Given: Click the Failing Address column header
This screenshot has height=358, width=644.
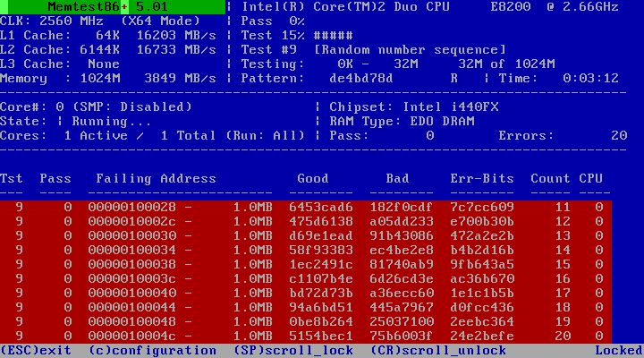Looking at the screenshot, I should [x=156, y=179].
